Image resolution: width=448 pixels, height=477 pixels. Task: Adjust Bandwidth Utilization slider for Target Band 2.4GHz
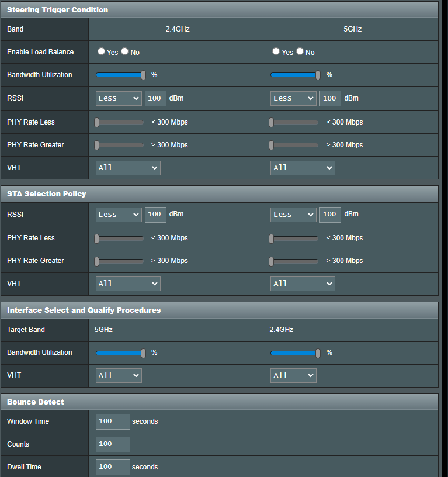[x=296, y=353]
